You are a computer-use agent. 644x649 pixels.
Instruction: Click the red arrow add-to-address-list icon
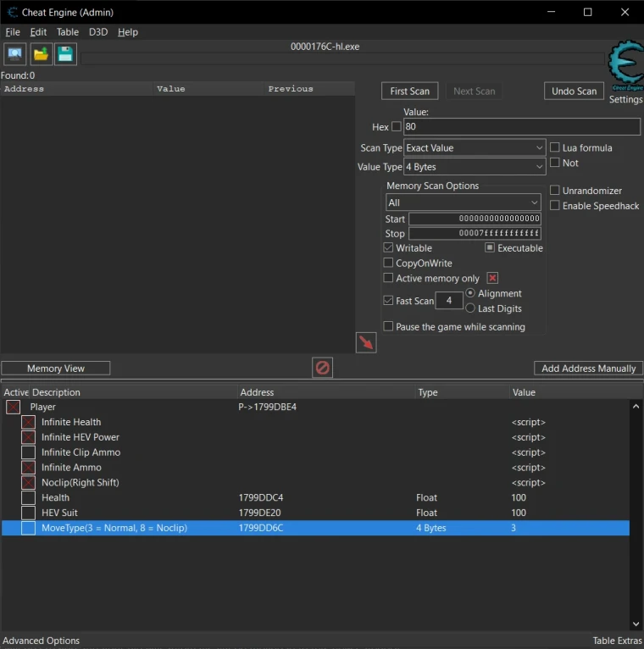(x=366, y=342)
